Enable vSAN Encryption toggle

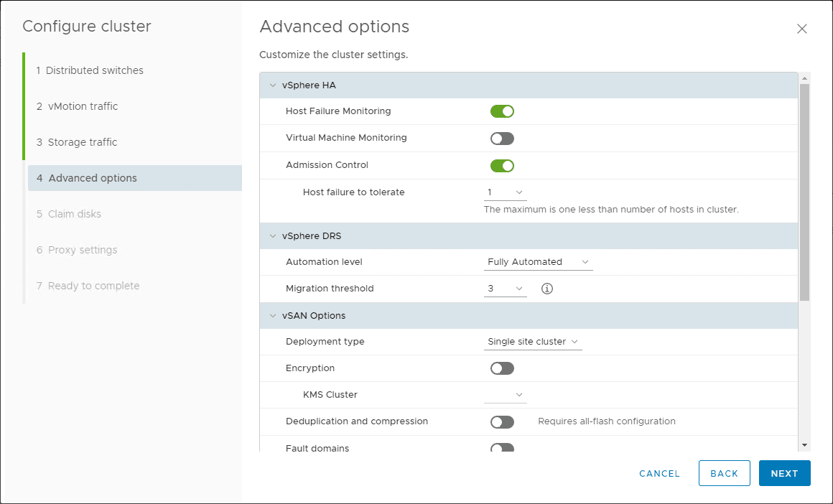(x=502, y=368)
